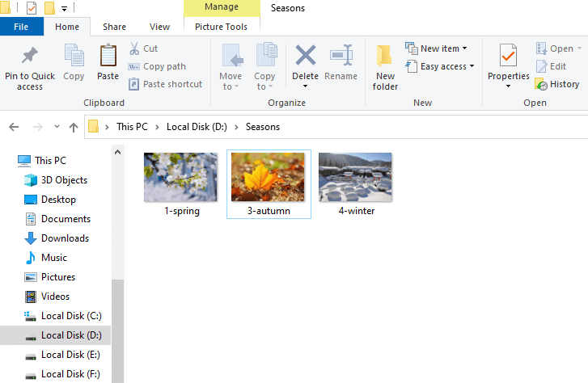The width and height of the screenshot is (588, 383).
Task: Select Local Disk (F:) in sidebar
Action: pos(62,374)
